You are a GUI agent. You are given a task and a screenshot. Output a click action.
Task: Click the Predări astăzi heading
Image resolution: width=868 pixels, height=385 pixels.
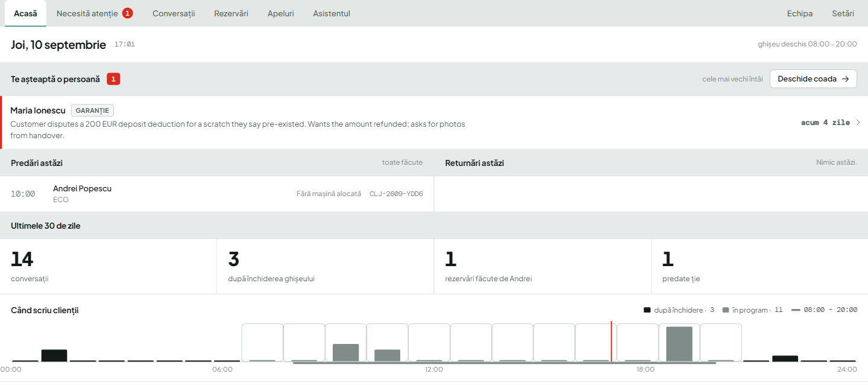37,163
